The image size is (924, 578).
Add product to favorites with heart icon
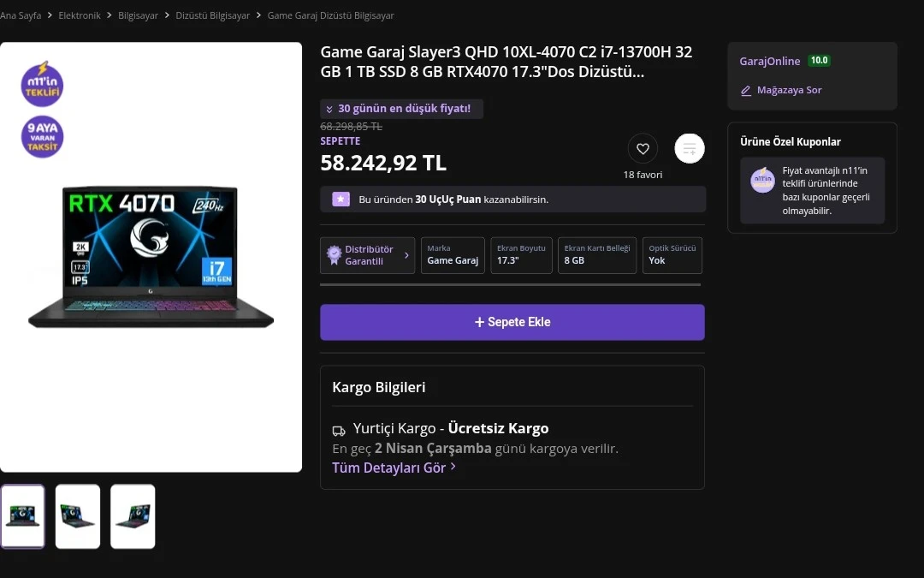643,149
